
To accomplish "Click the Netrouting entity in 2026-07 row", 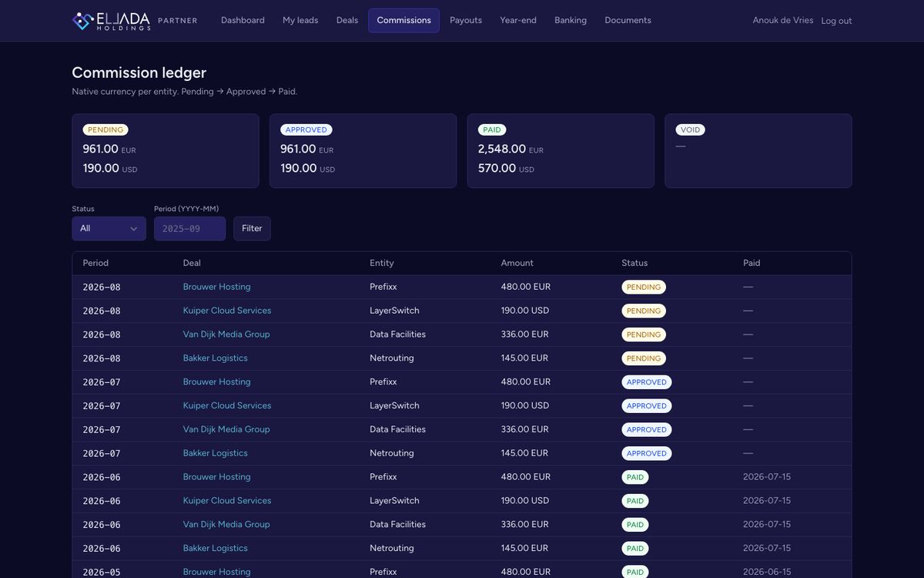I will (392, 453).
